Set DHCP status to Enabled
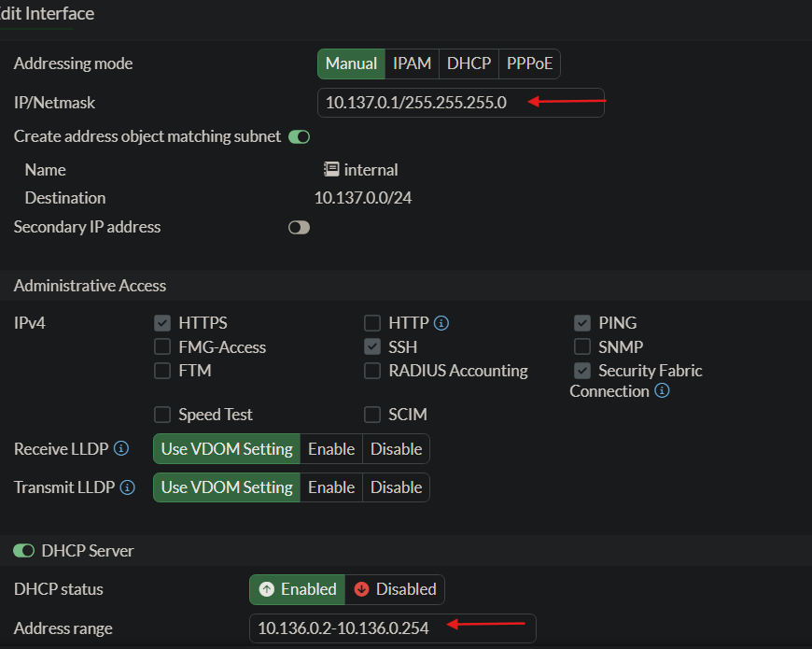The image size is (812, 649). [x=297, y=589]
